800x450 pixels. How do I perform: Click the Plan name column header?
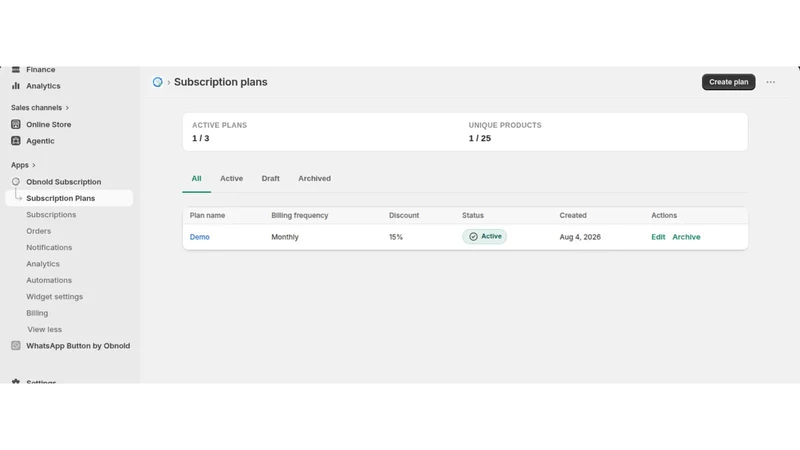point(207,216)
